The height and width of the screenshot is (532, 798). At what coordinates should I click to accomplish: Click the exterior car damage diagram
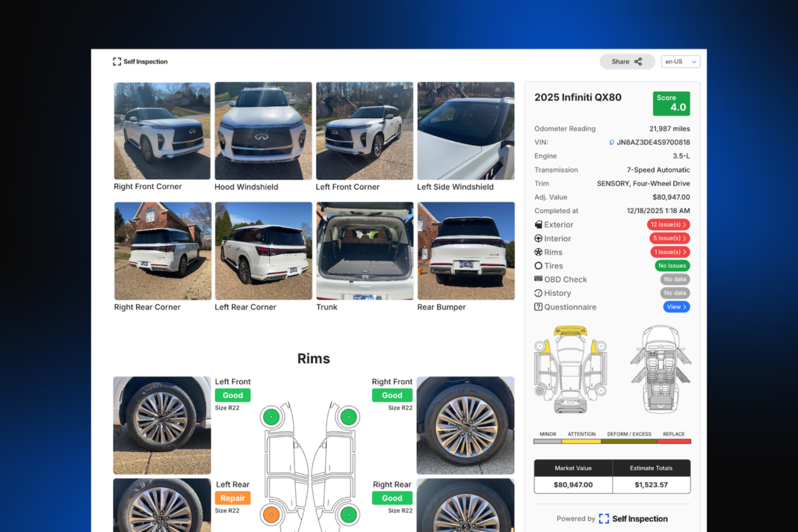coord(570,370)
